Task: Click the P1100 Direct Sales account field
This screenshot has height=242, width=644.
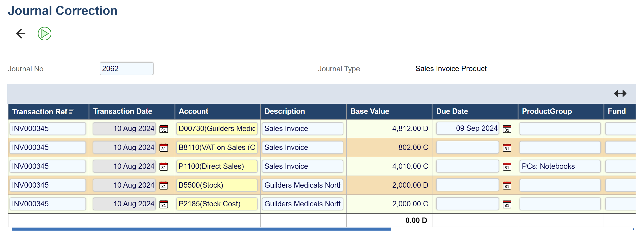Action: coord(216,166)
